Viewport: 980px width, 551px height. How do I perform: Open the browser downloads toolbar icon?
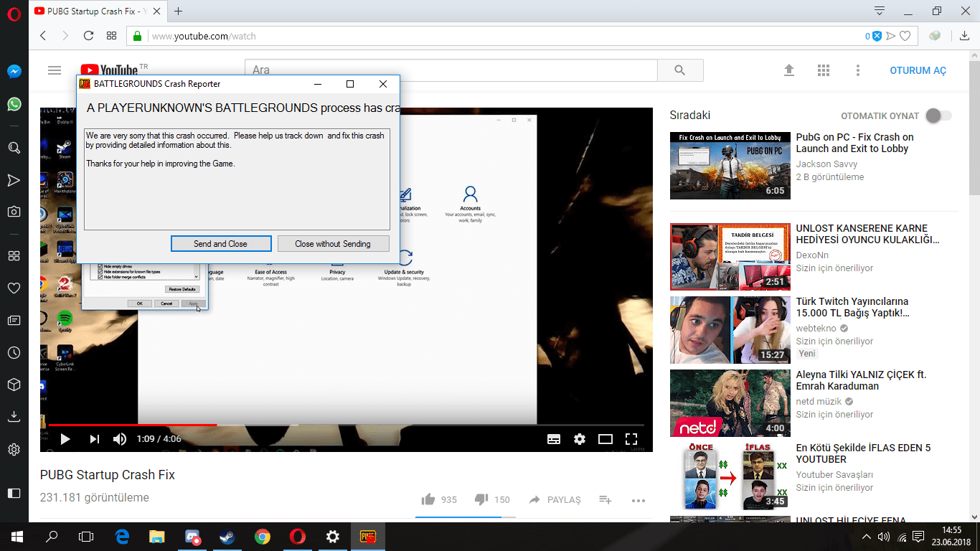tap(965, 36)
